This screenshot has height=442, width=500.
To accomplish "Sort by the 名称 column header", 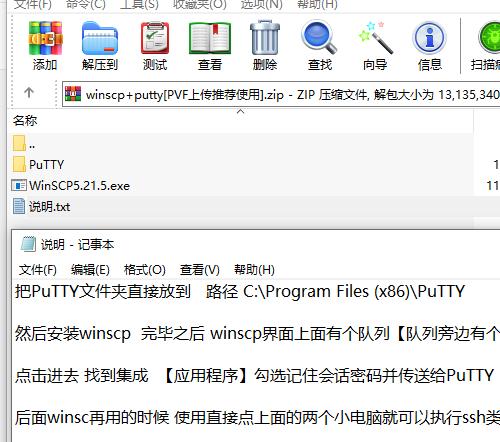I will (25, 121).
